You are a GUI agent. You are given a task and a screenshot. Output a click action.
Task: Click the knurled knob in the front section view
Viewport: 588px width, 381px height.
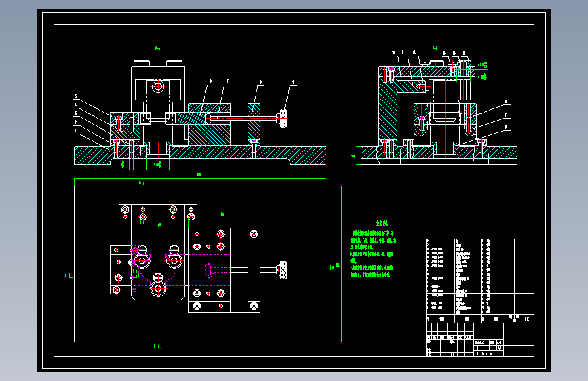click(x=283, y=119)
